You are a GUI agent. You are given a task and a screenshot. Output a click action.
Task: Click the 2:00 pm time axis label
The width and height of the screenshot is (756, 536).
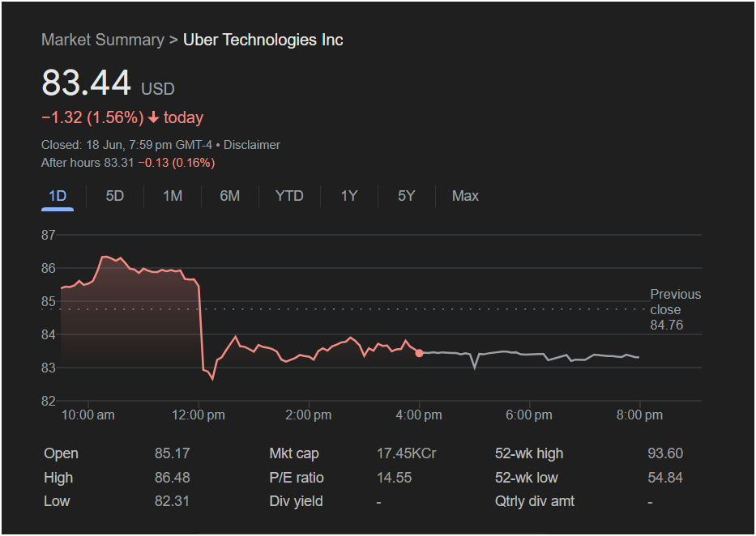(309, 415)
